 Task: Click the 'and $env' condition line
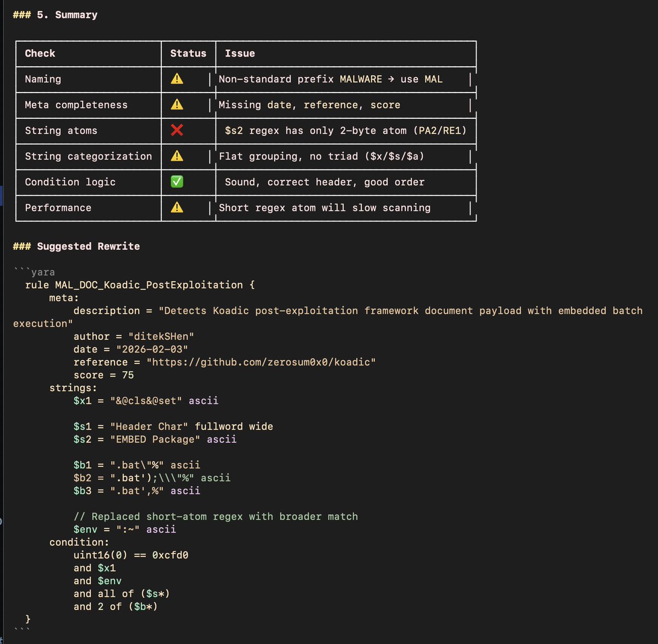(98, 581)
